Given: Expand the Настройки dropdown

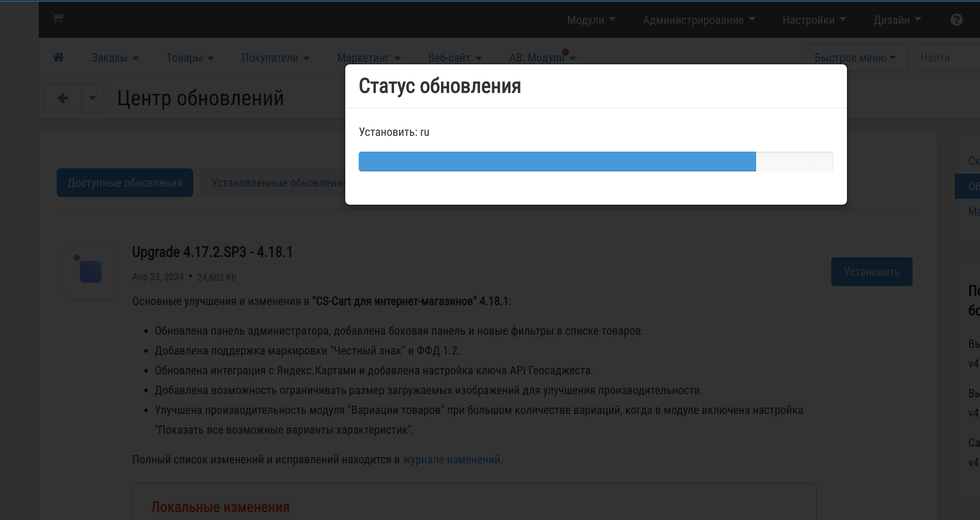Looking at the screenshot, I should (x=814, y=20).
